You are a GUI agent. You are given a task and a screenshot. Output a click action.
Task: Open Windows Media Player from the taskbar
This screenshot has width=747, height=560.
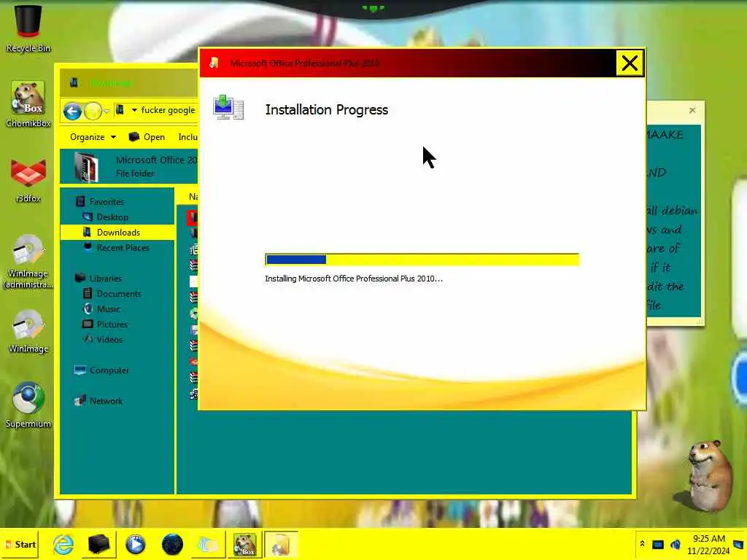pos(135,544)
